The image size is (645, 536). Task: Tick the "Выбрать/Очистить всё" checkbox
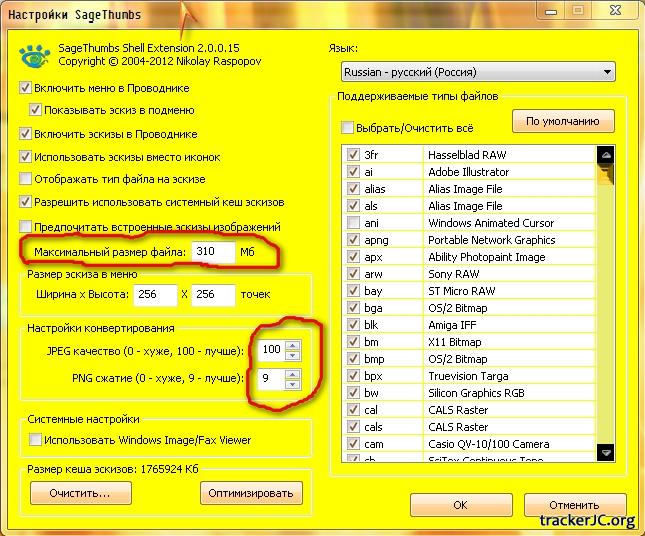pos(347,128)
